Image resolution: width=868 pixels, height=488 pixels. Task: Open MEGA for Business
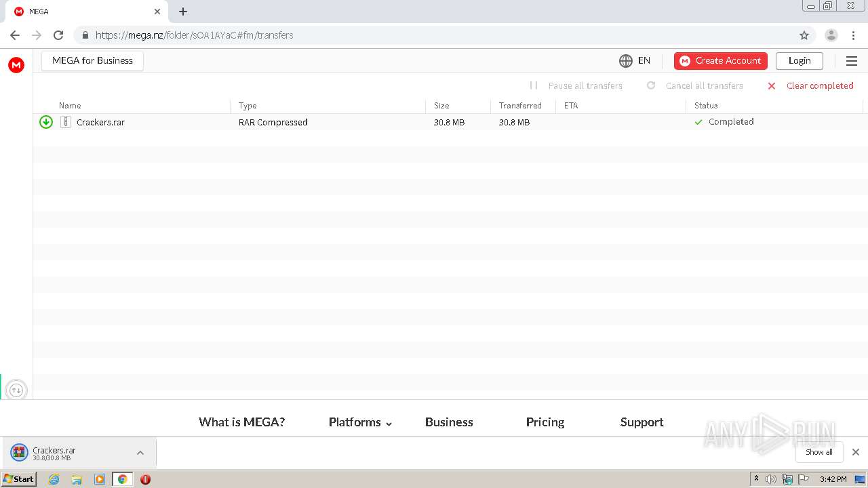(x=92, y=61)
